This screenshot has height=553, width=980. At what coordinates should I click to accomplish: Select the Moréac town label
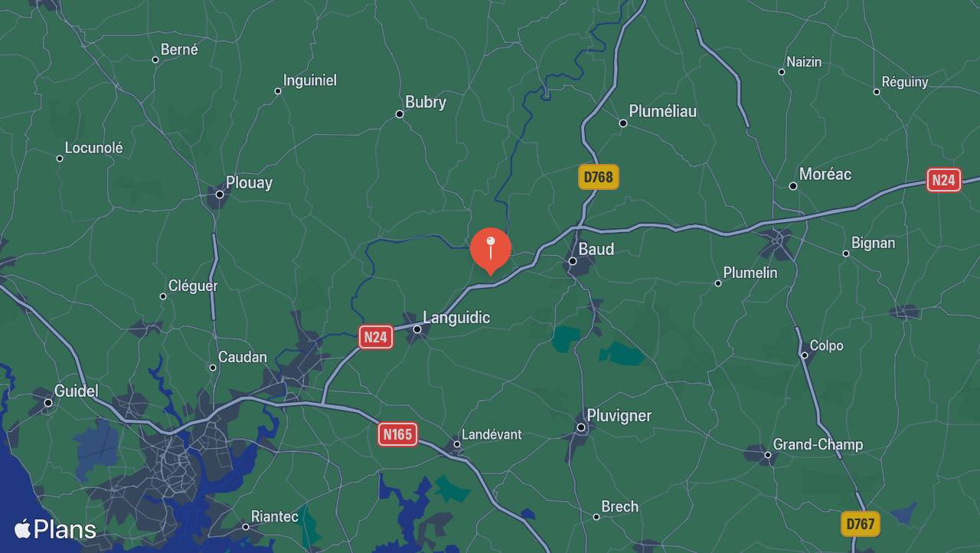[825, 174]
